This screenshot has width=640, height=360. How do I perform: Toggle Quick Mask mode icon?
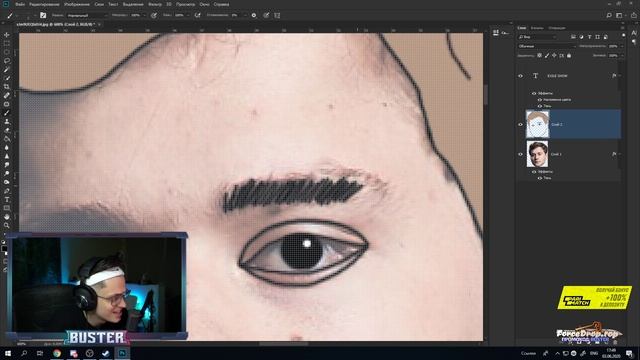coord(5,261)
